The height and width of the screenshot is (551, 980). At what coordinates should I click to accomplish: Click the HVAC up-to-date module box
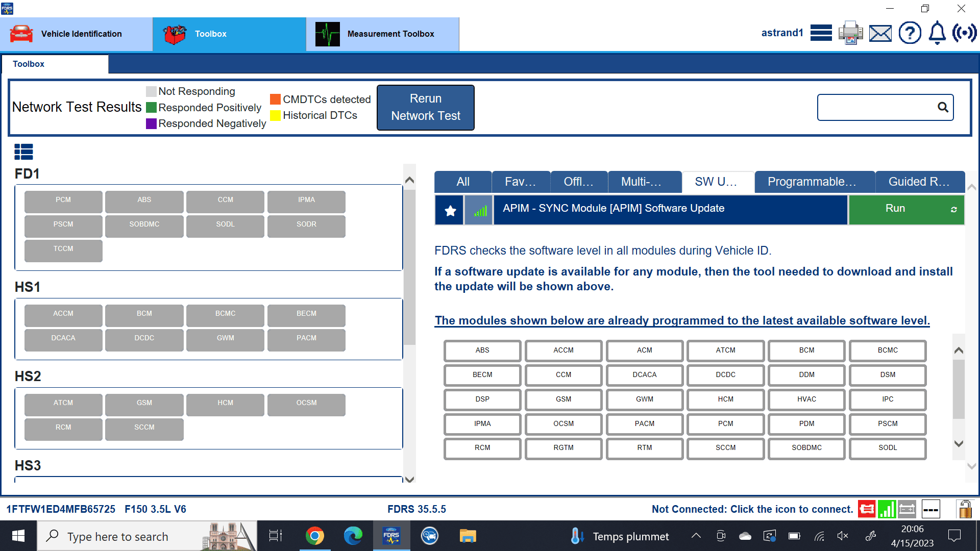click(x=806, y=399)
